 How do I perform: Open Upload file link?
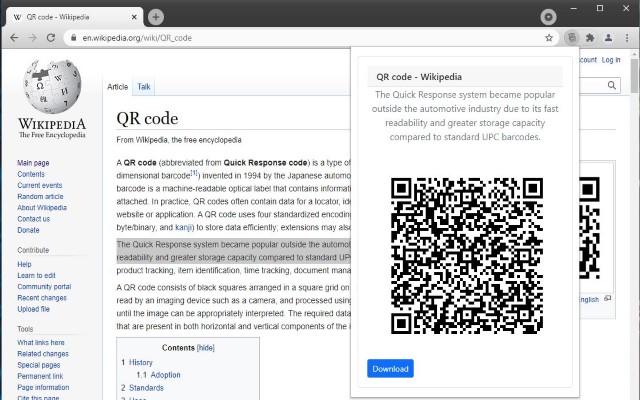pos(33,309)
